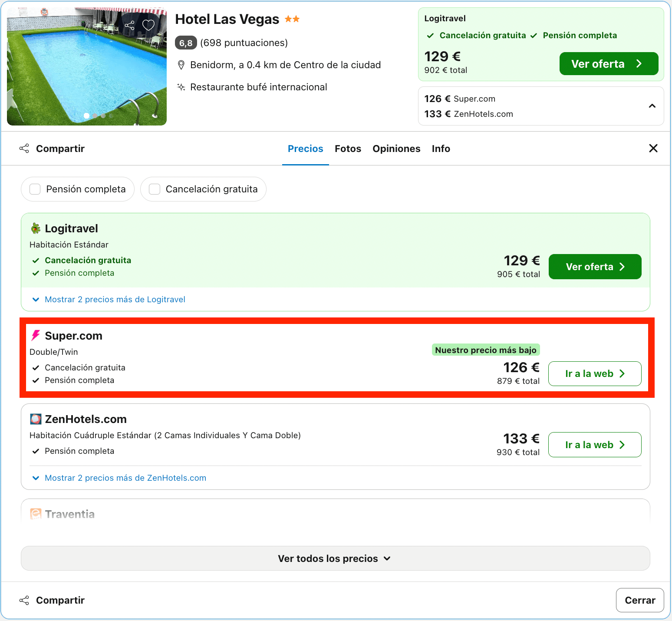Screen dimensions: 672x621
Task: Click the location pin icon next to Benidorm
Action: [x=181, y=65]
